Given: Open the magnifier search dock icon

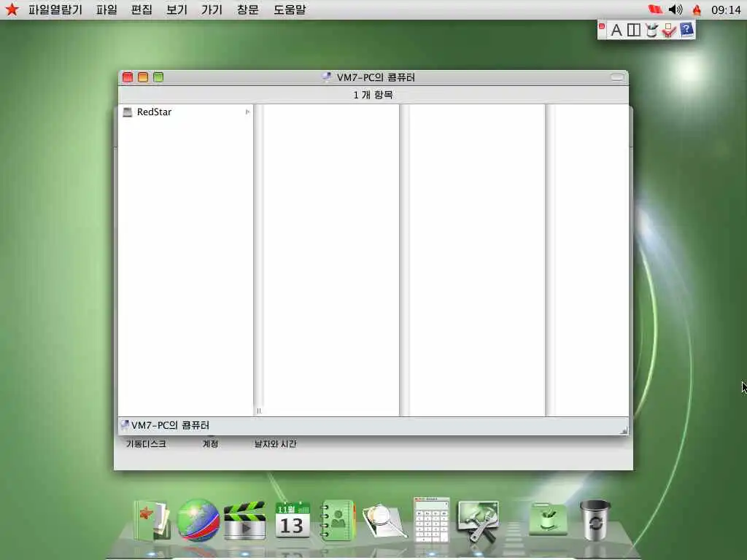Looking at the screenshot, I should [384, 521].
